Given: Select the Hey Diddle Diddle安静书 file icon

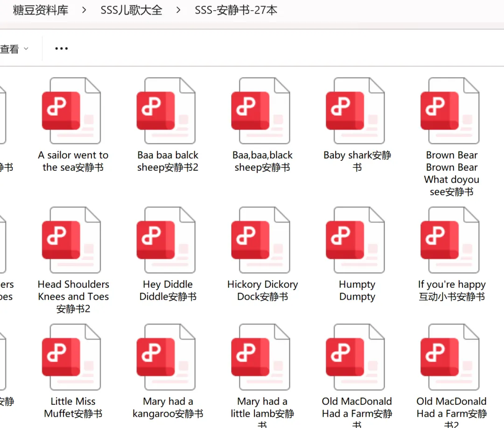Looking at the screenshot, I should click(166, 240).
